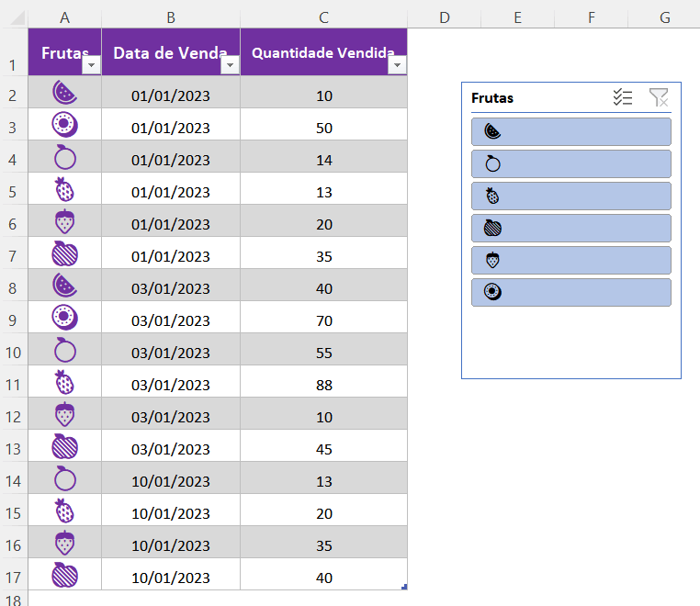Toggle Multi-Select in the Frutas slicer
The image size is (700, 606).
point(623,98)
